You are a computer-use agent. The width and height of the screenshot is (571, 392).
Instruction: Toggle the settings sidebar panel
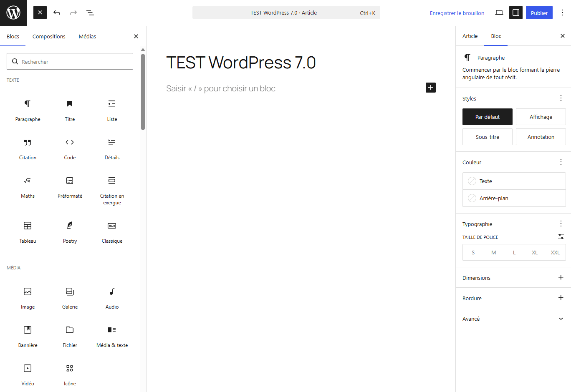(x=515, y=13)
